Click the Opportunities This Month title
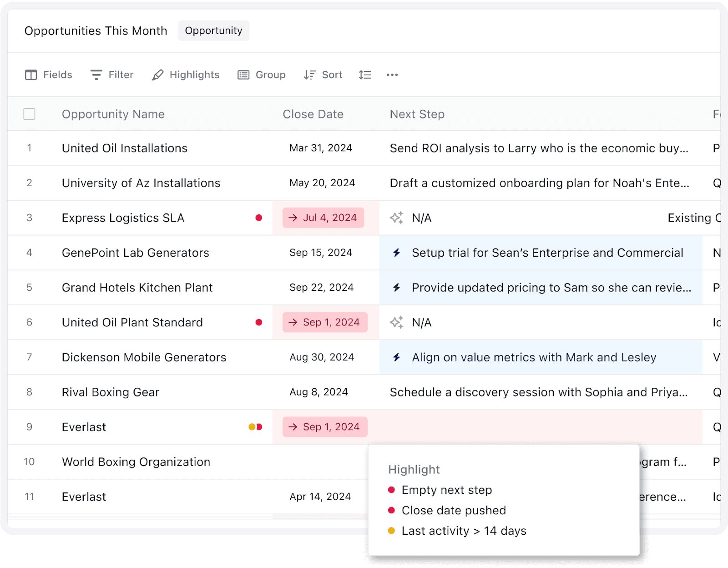The height and width of the screenshot is (568, 728). (96, 31)
